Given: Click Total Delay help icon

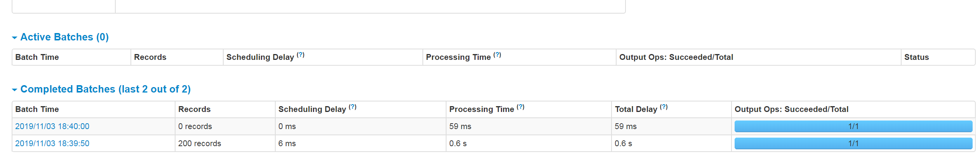Looking at the screenshot, I should [664, 107].
